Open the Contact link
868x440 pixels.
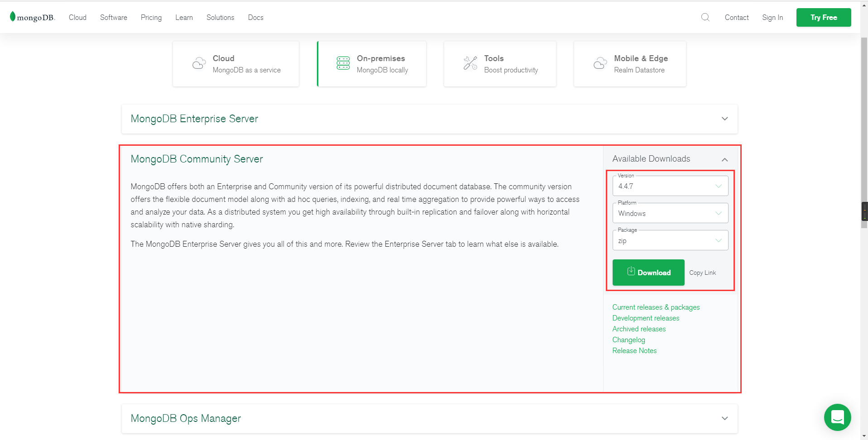coord(737,17)
